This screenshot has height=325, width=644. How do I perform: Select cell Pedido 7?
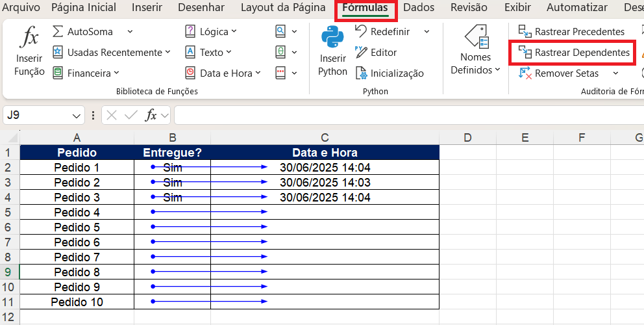click(77, 257)
